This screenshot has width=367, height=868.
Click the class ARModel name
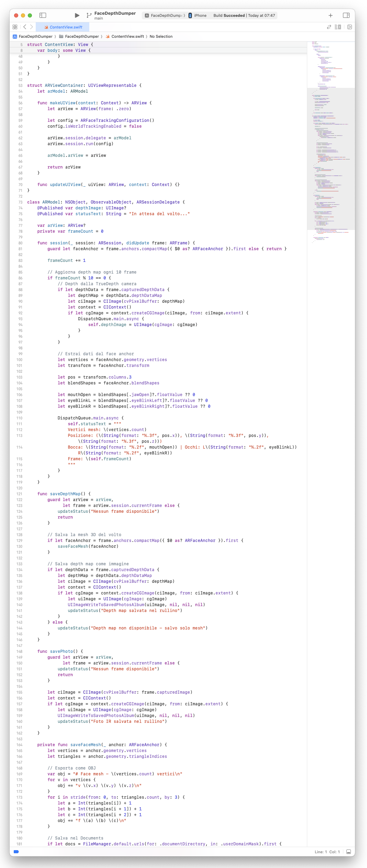point(51,202)
